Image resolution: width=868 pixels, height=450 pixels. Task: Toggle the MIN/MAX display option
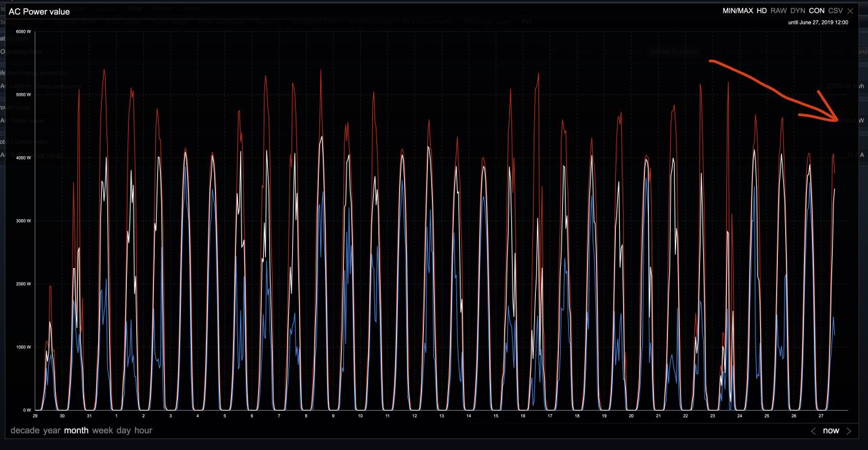tap(738, 11)
